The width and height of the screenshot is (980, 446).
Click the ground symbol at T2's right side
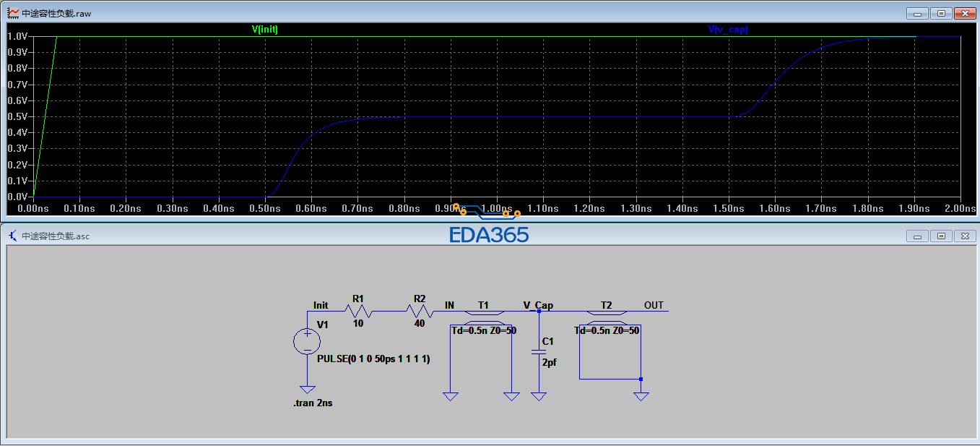(641, 396)
